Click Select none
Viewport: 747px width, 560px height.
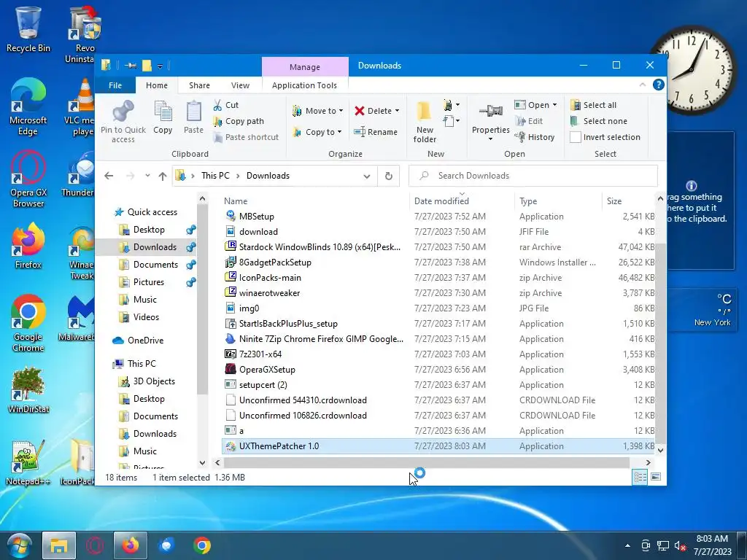(x=599, y=121)
